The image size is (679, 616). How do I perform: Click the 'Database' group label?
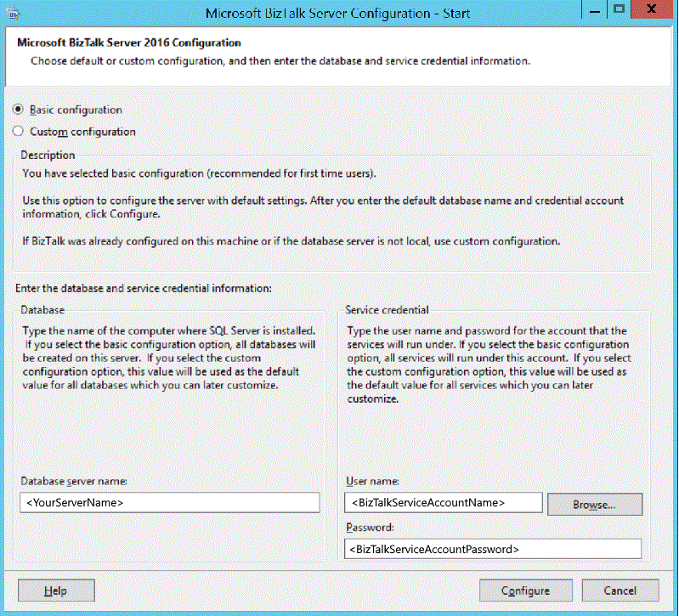pos(42,310)
